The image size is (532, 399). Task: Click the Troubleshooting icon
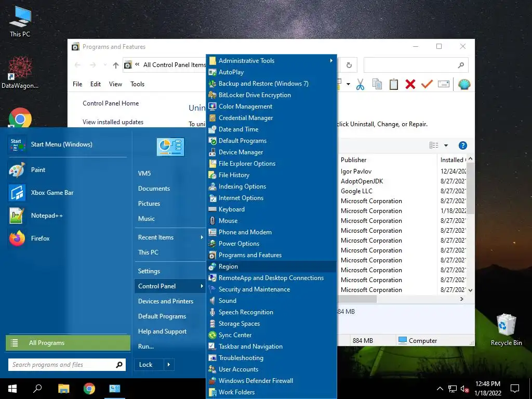pos(212,357)
